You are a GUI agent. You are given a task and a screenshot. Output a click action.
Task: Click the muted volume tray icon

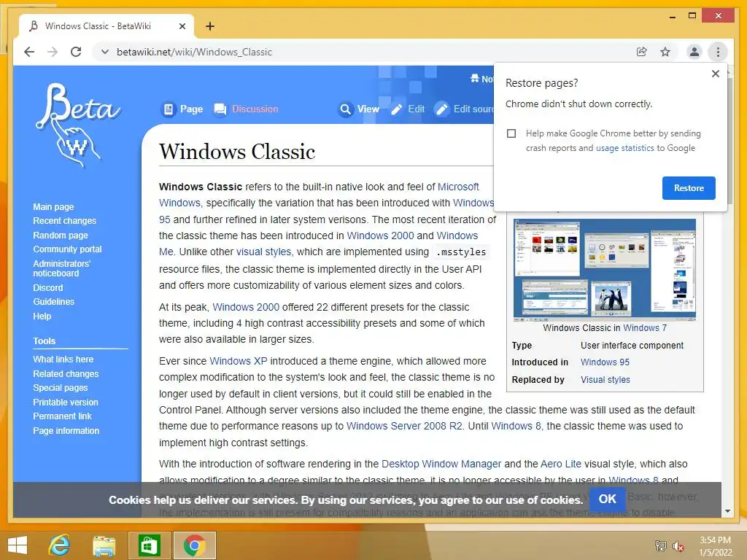click(678, 546)
